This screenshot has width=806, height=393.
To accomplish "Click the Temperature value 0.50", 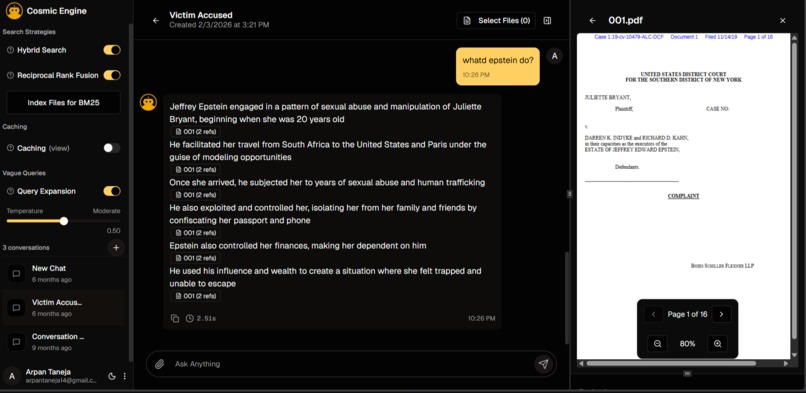I will click(x=114, y=231).
